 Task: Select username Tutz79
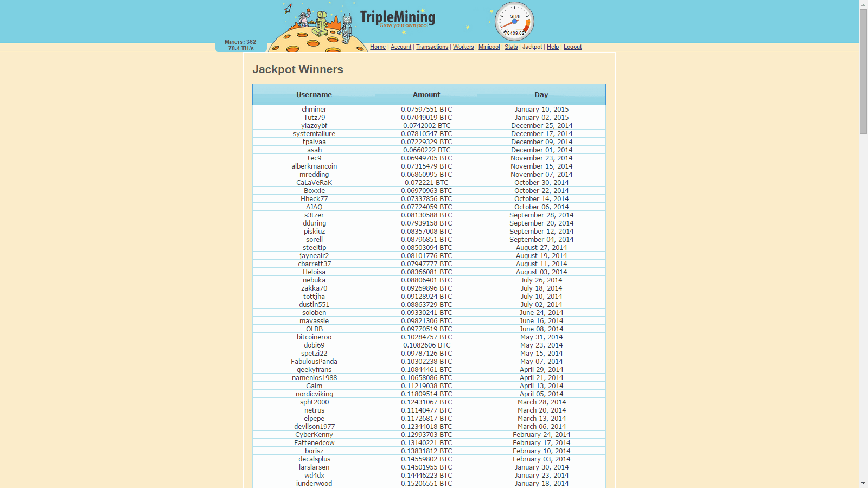click(314, 118)
